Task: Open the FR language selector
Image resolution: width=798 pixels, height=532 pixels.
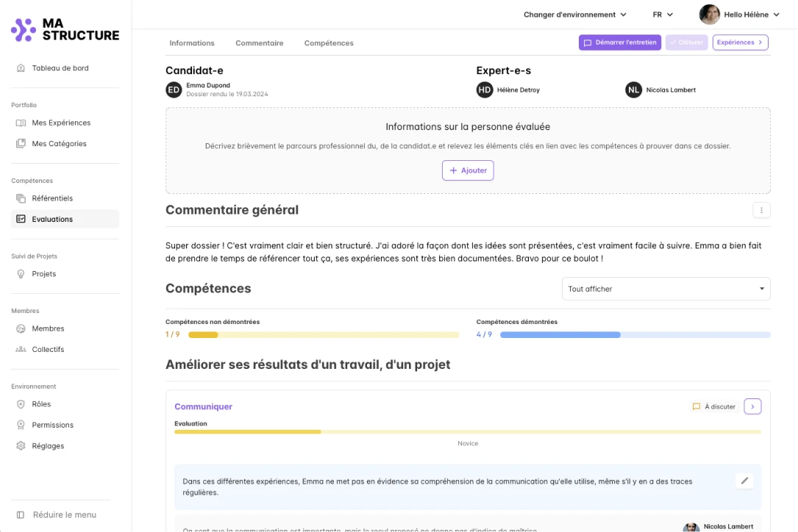Action: pyautogui.click(x=663, y=15)
